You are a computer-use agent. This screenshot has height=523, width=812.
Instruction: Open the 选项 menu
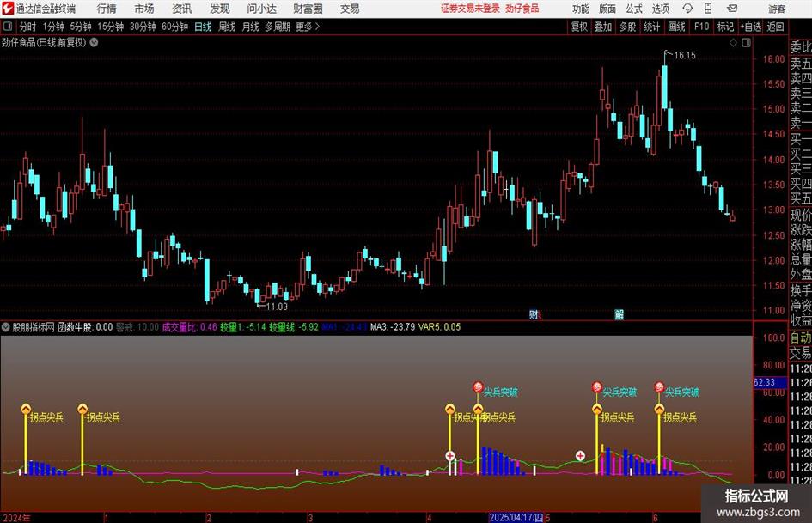click(660, 9)
